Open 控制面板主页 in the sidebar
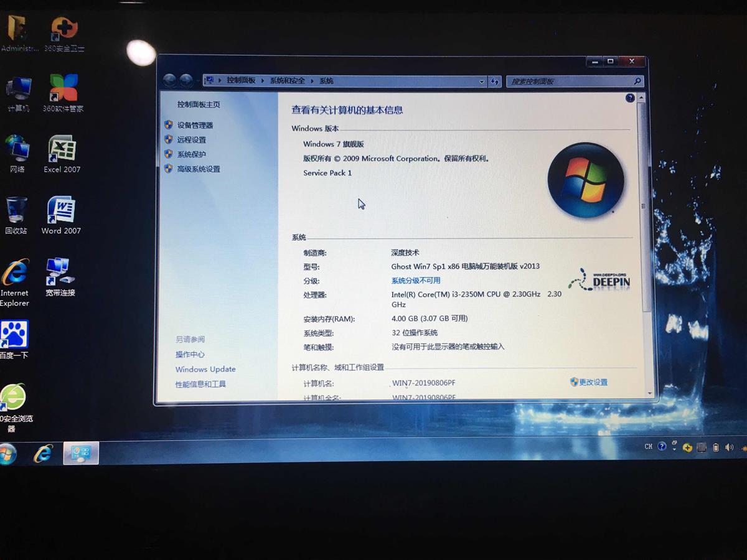This screenshot has height=560, width=747. coord(199,105)
